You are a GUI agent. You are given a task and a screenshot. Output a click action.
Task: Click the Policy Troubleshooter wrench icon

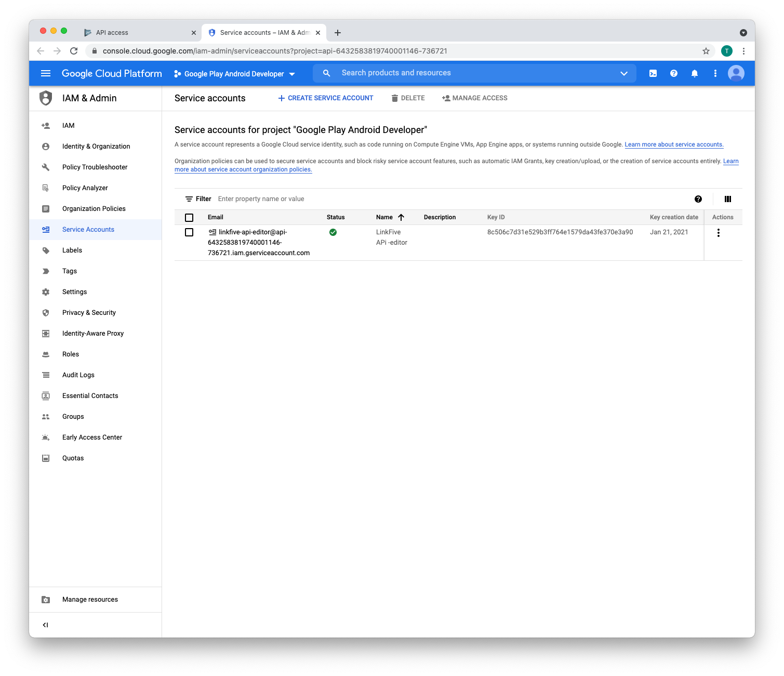click(x=46, y=167)
